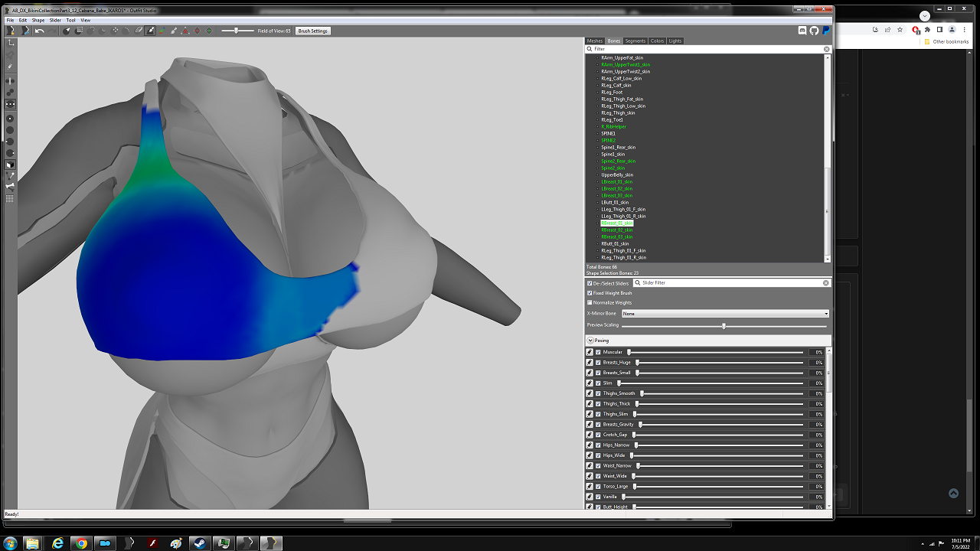Click the Slider Filter search field
The height and width of the screenshot is (551, 980).
pos(731,283)
